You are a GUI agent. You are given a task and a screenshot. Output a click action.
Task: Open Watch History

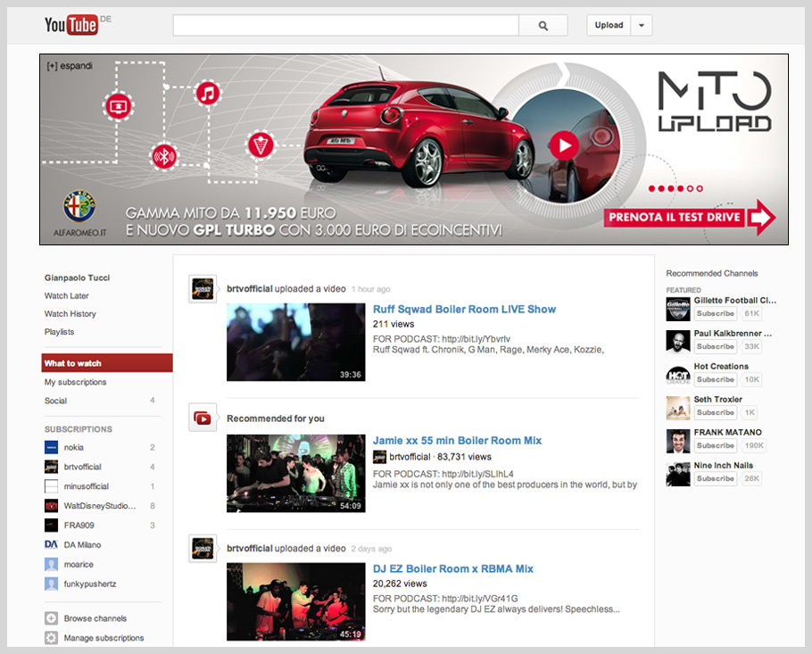tap(70, 314)
